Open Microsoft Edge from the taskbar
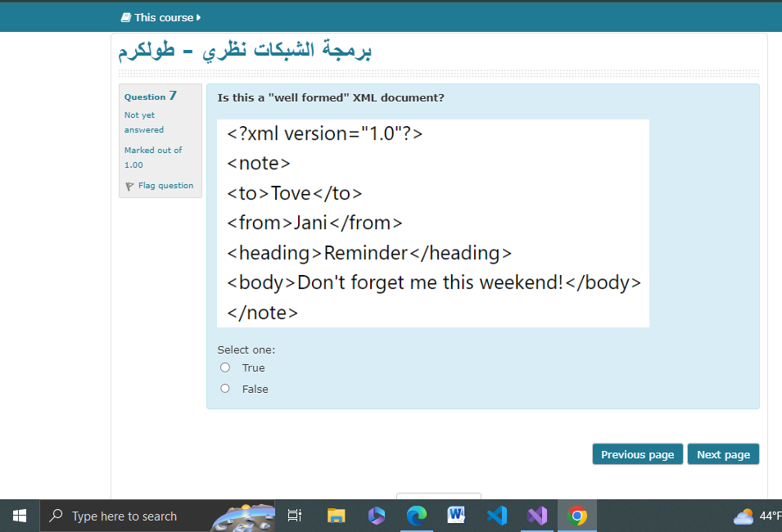Screen dimensions: 782x532 click(417, 516)
